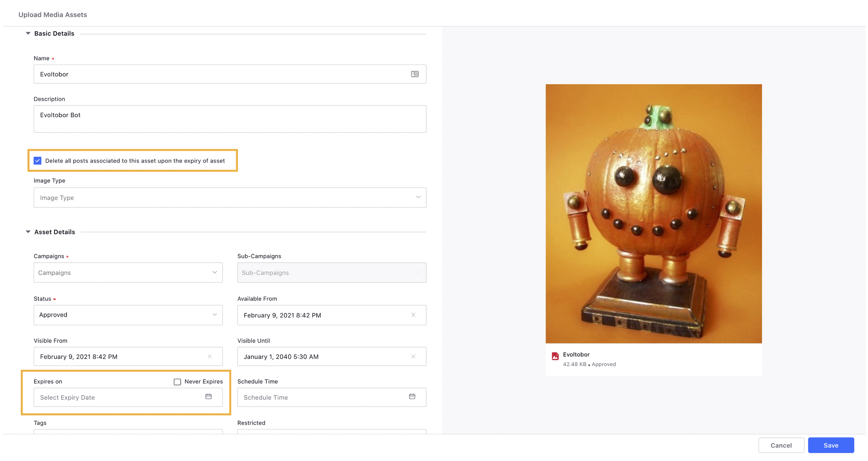Clear the Visible Until date
This screenshot has height=461, width=868.
point(413,356)
